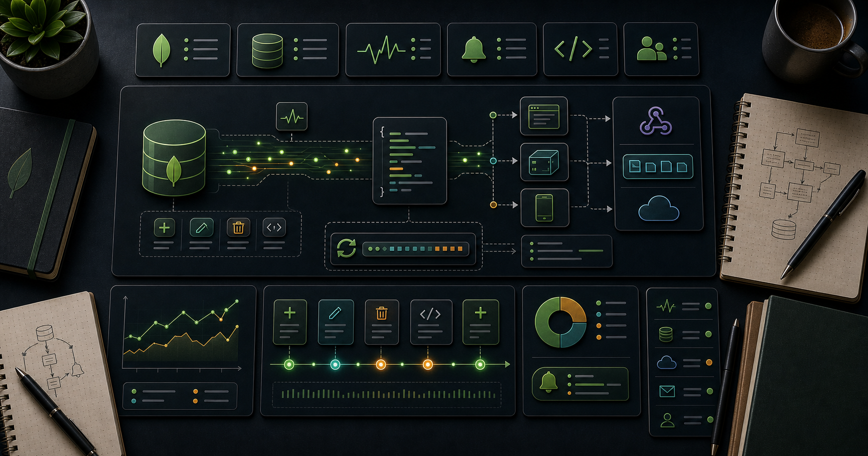Open the log list card right of progress bar
Screen dimensions: 868x456
tap(567, 251)
